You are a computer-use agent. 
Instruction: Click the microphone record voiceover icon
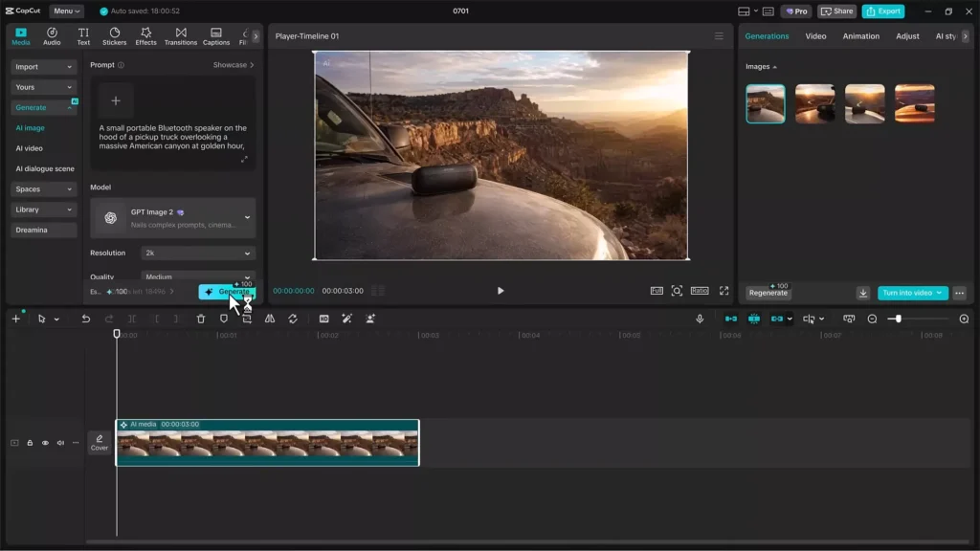[x=700, y=319]
